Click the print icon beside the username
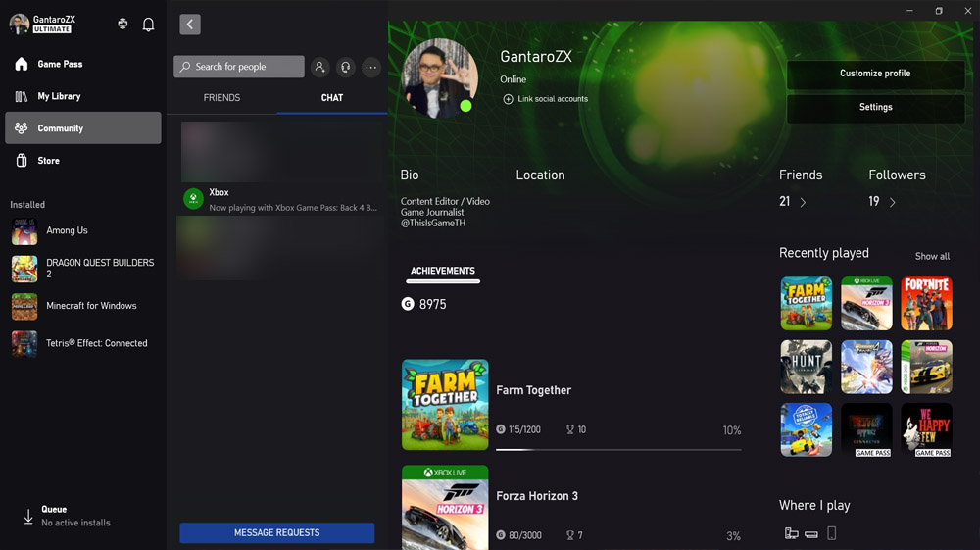The image size is (980, 550). [x=122, y=24]
